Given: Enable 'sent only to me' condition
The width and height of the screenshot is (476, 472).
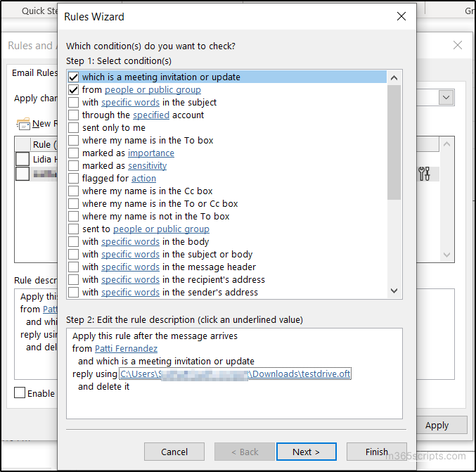Looking at the screenshot, I should (x=73, y=128).
